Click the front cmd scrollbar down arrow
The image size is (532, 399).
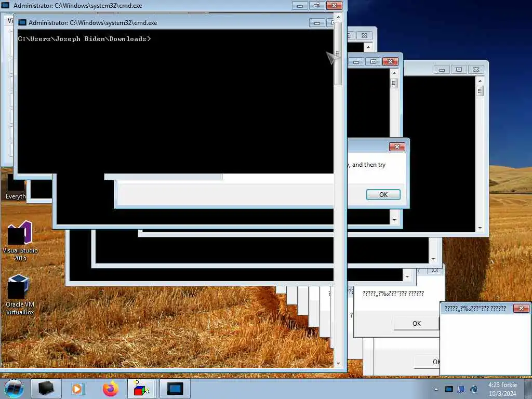point(338,363)
